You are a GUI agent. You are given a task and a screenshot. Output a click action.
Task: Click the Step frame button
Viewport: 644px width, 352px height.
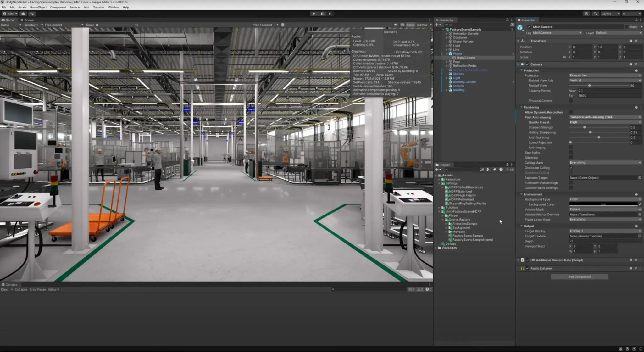[x=330, y=14]
